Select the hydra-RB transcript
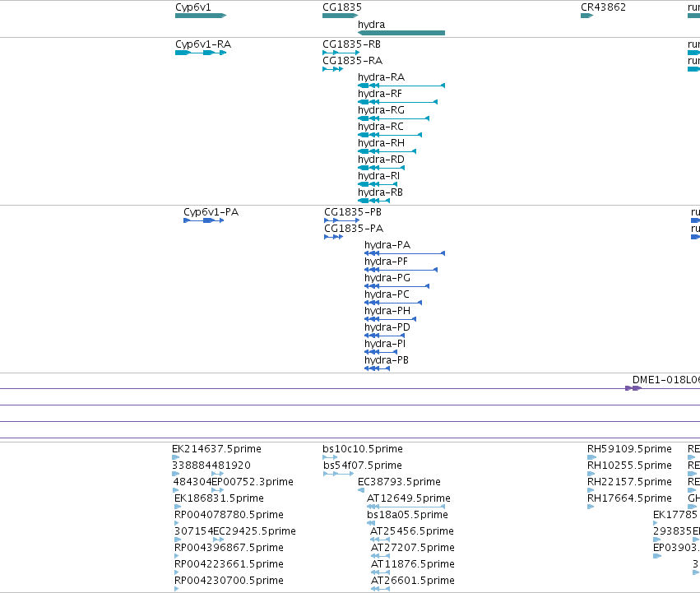The image size is (700, 593). pos(373,201)
